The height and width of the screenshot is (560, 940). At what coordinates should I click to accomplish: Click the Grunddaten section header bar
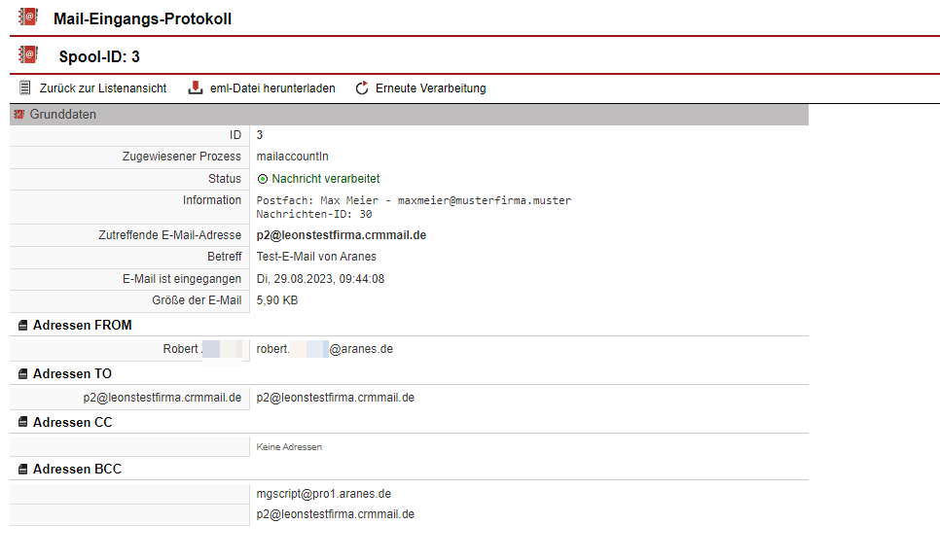[x=409, y=115]
